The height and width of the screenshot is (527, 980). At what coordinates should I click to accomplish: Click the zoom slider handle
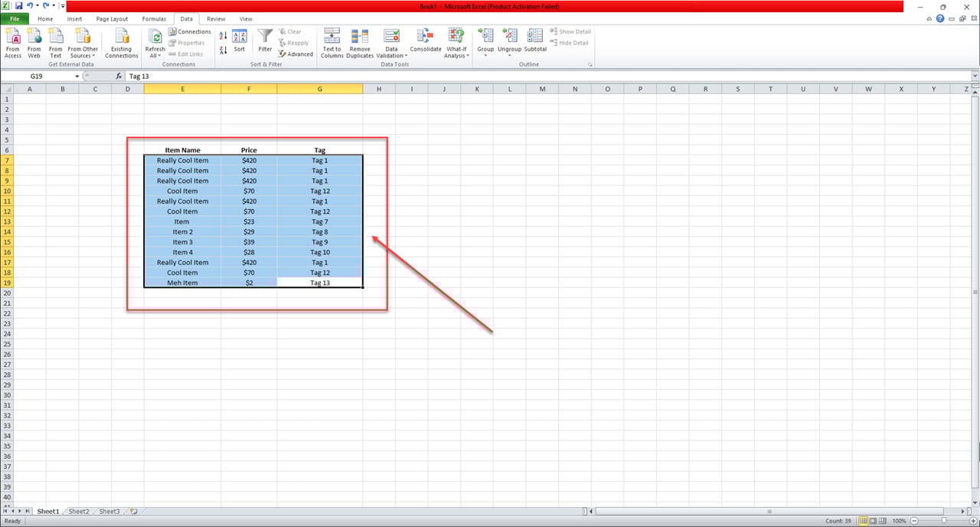coord(943,521)
